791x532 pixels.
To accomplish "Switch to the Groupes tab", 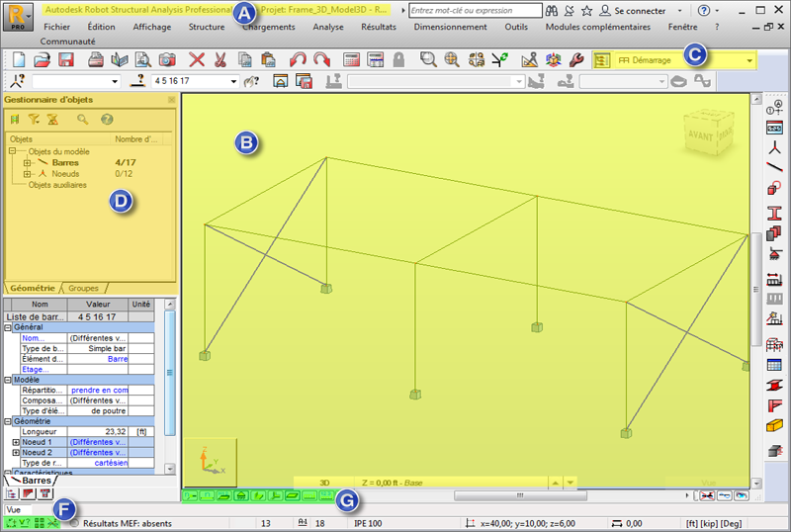I will point(83,288).
